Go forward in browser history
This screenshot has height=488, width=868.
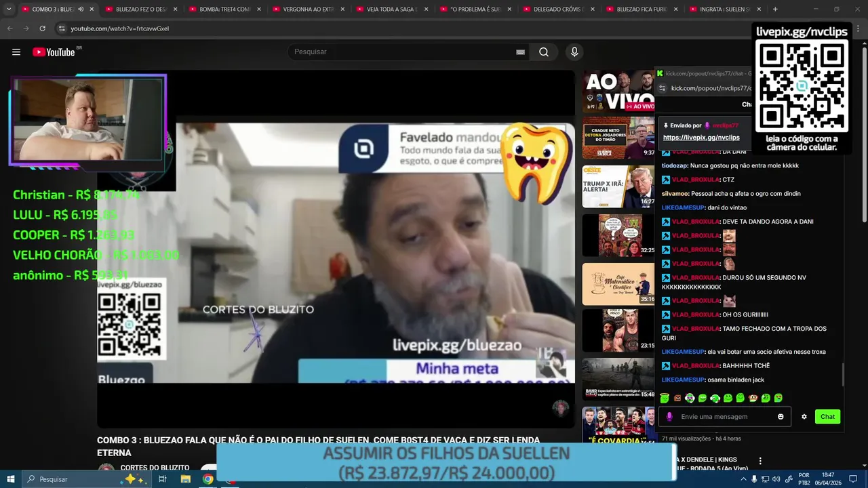pos(26,28)
